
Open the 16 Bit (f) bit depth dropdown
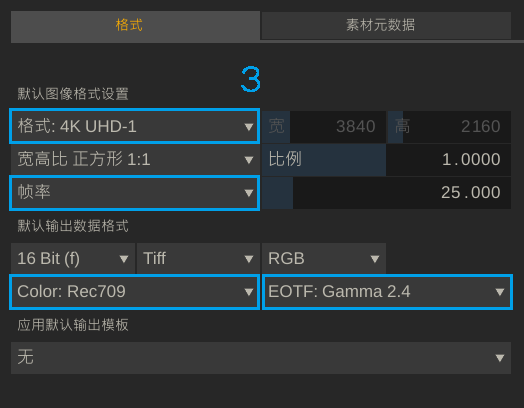(73, 258)
